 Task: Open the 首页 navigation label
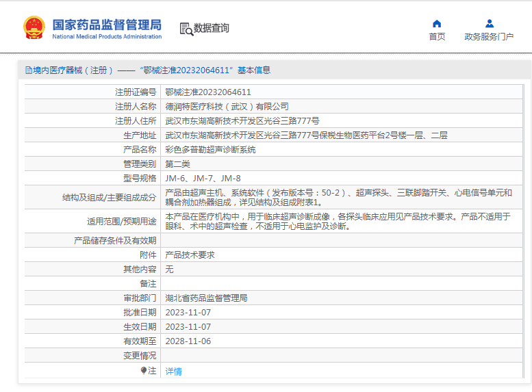pyautogui.click(x=437, y=37)
